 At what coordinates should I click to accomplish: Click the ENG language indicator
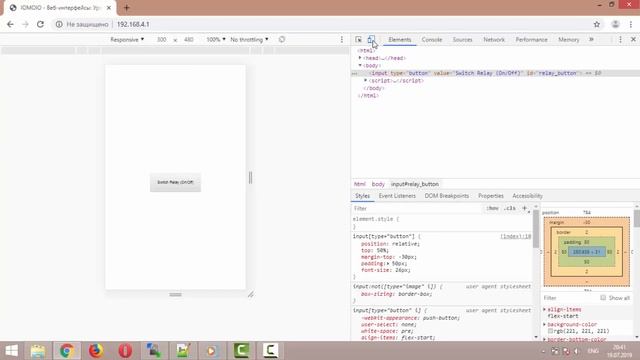pos(593,351)
